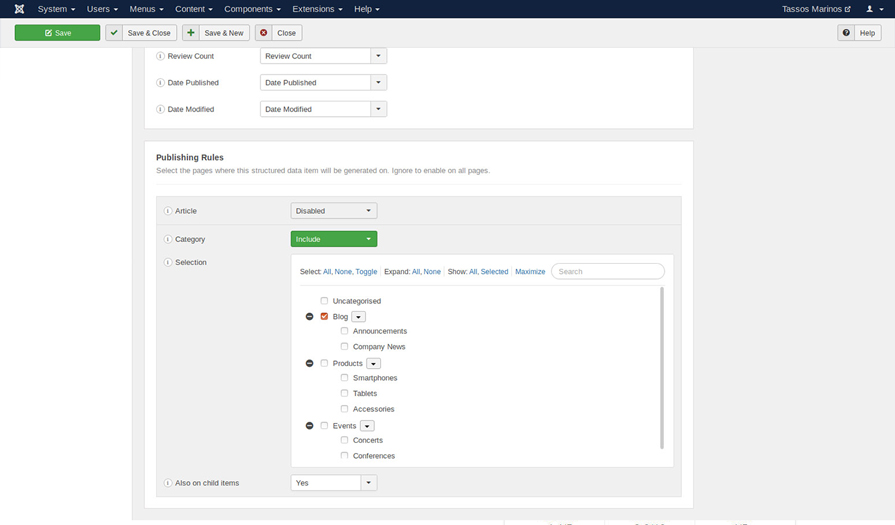
Task: Click the info icon next to Article
Action: pyautogui.click(x=168, y=211)
